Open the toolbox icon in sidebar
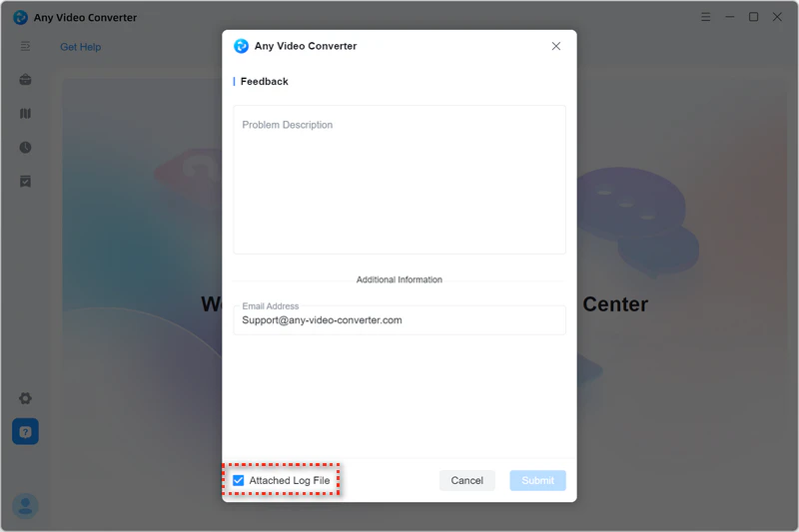Image resolution: width=799 pixels, height=532 pixels. click(26, 80)
